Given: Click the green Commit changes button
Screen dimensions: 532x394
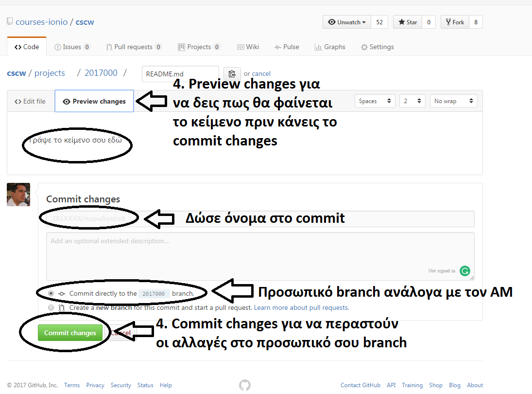Looking at the screenshot, I should pyautogui.click(x=70, y=333).
